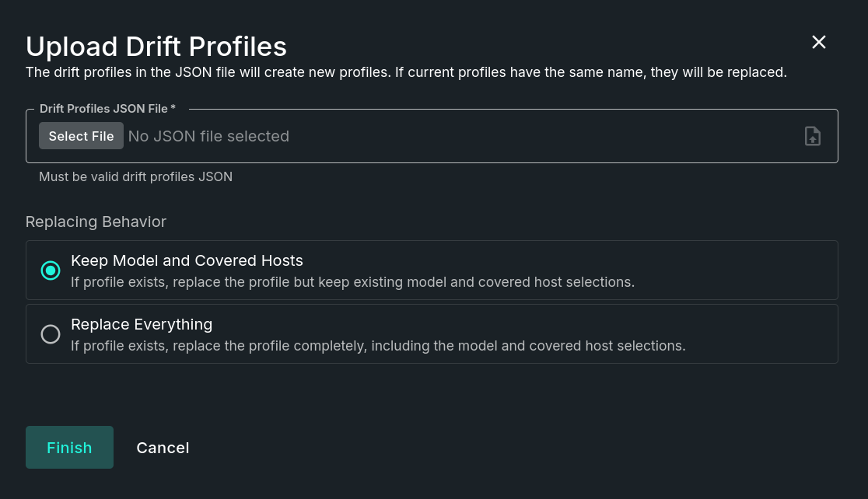Cancel the drift profiles upload
The image size is (868, 499).
pos(163,447)
